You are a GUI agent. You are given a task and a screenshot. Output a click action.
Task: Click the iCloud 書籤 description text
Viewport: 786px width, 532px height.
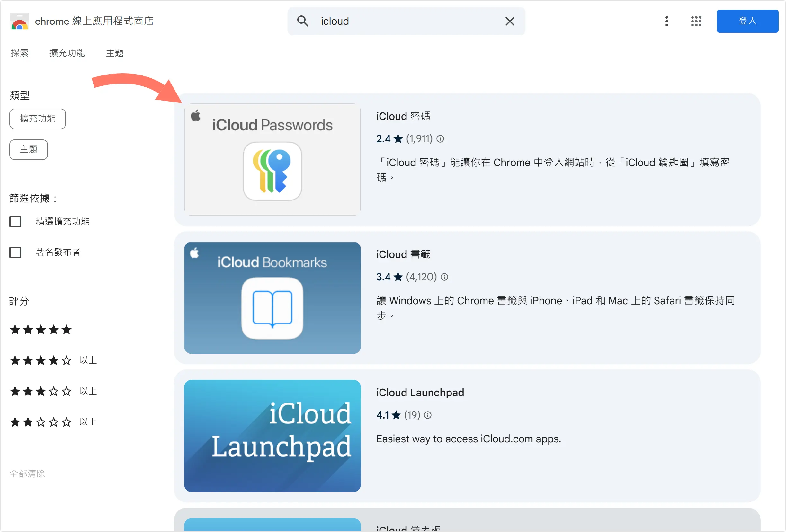(x=555, y=308)
